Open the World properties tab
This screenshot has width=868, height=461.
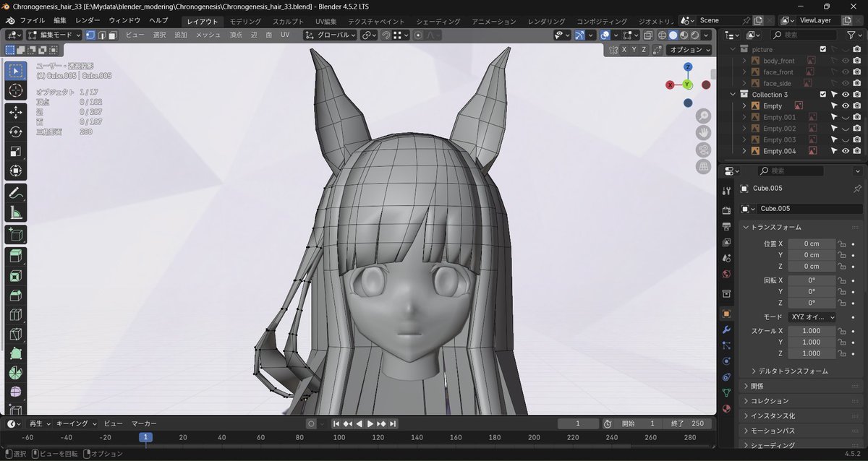point(727,274)
